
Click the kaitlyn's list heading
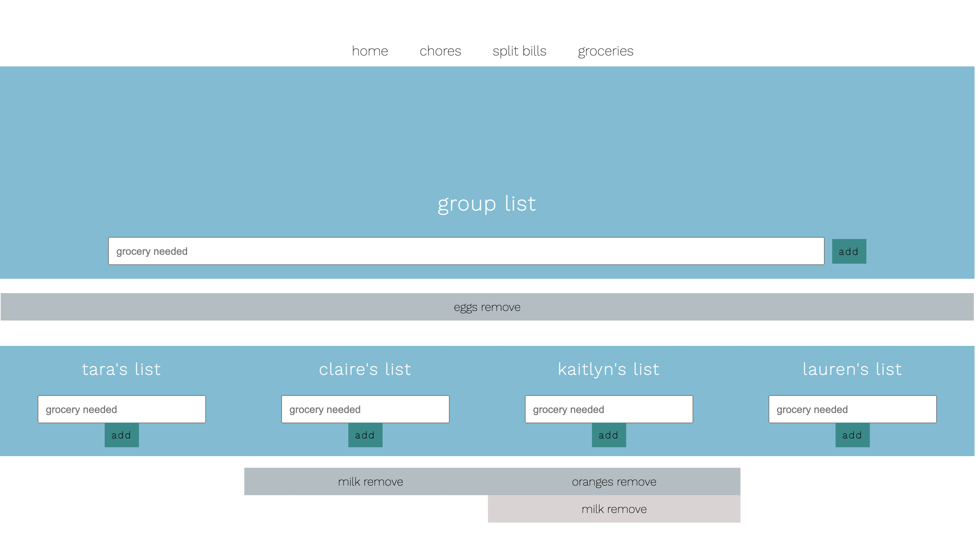[608, 369]
